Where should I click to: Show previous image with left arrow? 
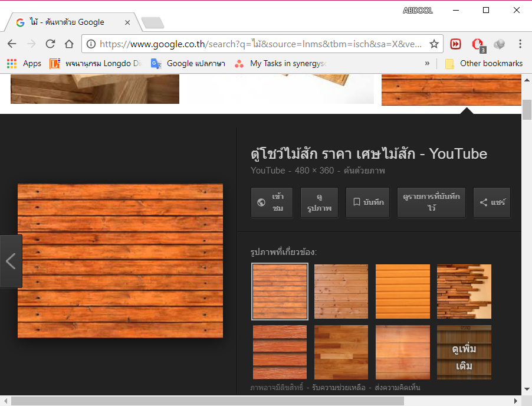11,261
